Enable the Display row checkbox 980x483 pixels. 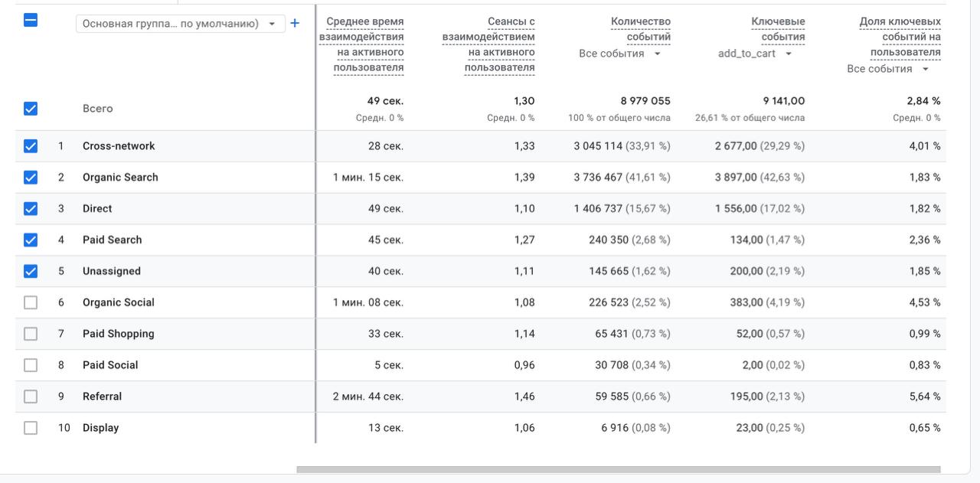click(x=31, y=428)
